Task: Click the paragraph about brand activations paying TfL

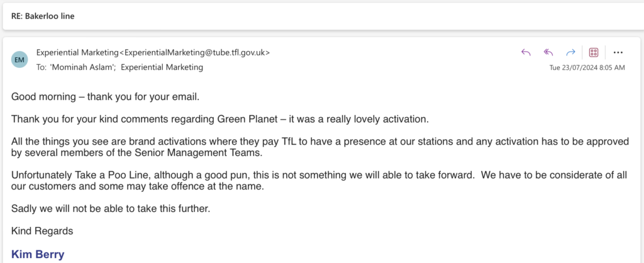Action: click(320, 147)
